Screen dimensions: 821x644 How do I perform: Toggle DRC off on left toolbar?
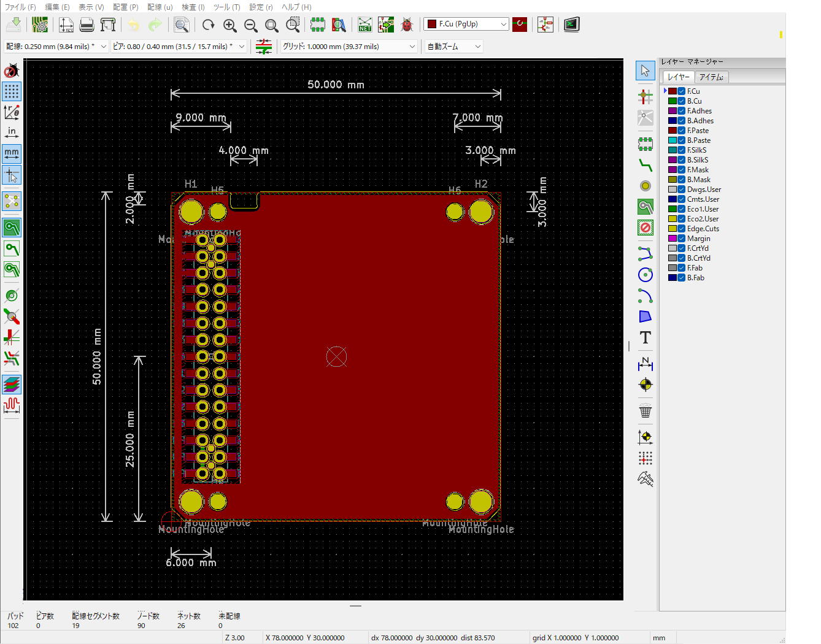pos(12,71)
